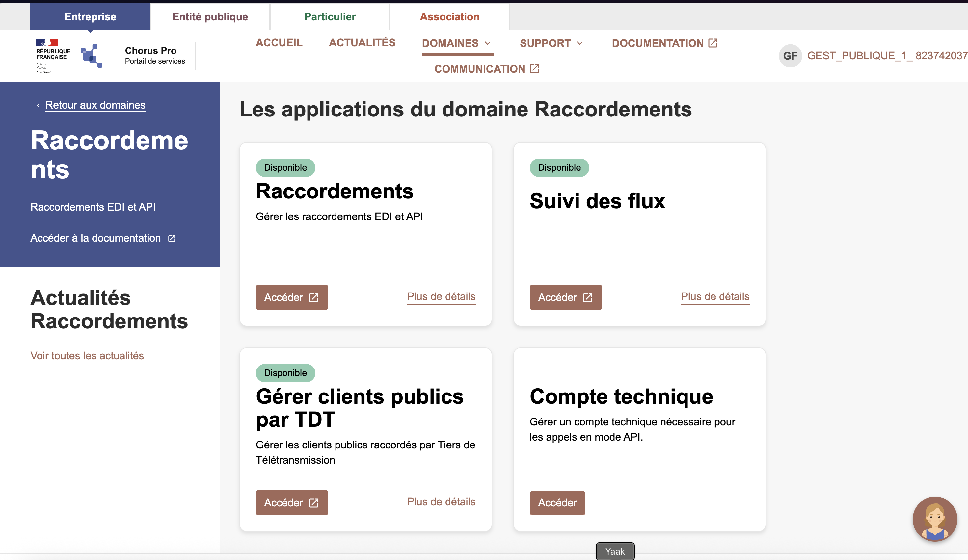Click the Chorus Pro blue squares logo
The image size is (968, 560).
(92, 56)
